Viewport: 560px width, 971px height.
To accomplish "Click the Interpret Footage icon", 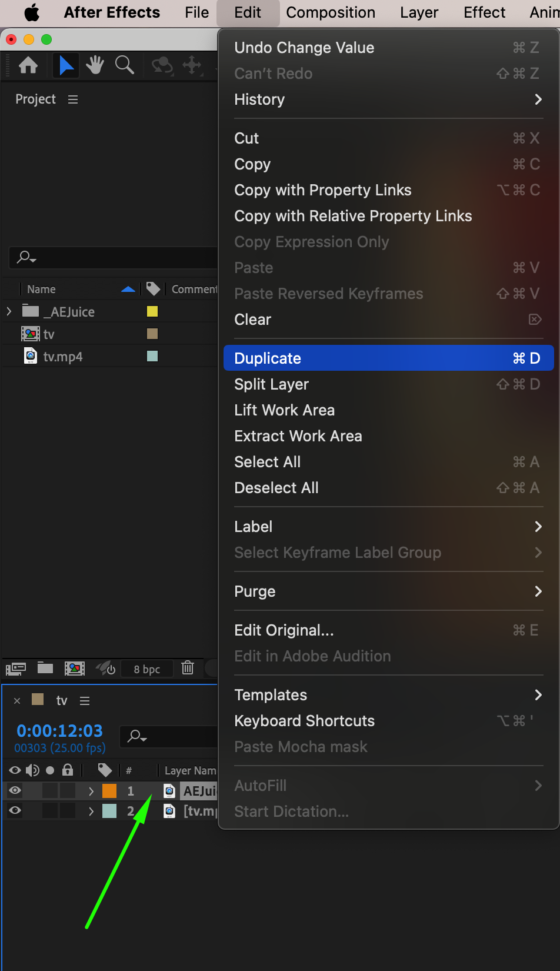I will pyautogui.click(x=16, y=668).
